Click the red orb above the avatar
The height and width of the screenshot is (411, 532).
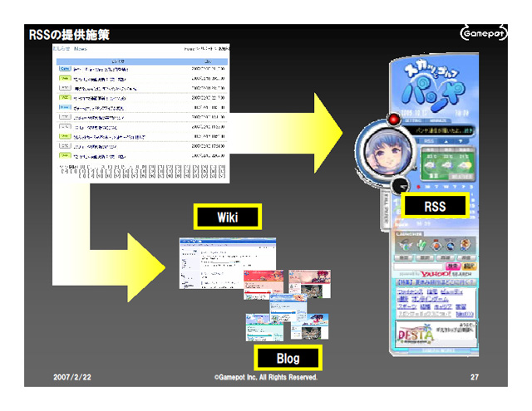click(394, 120)
